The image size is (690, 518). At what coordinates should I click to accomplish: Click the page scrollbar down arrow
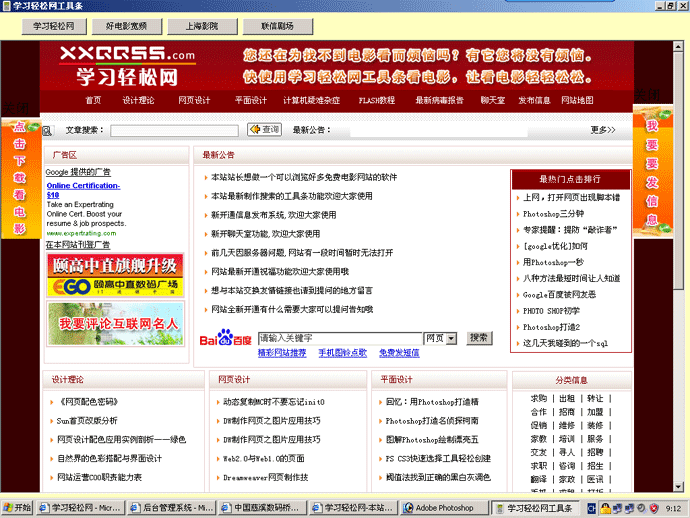coord(678,487)
